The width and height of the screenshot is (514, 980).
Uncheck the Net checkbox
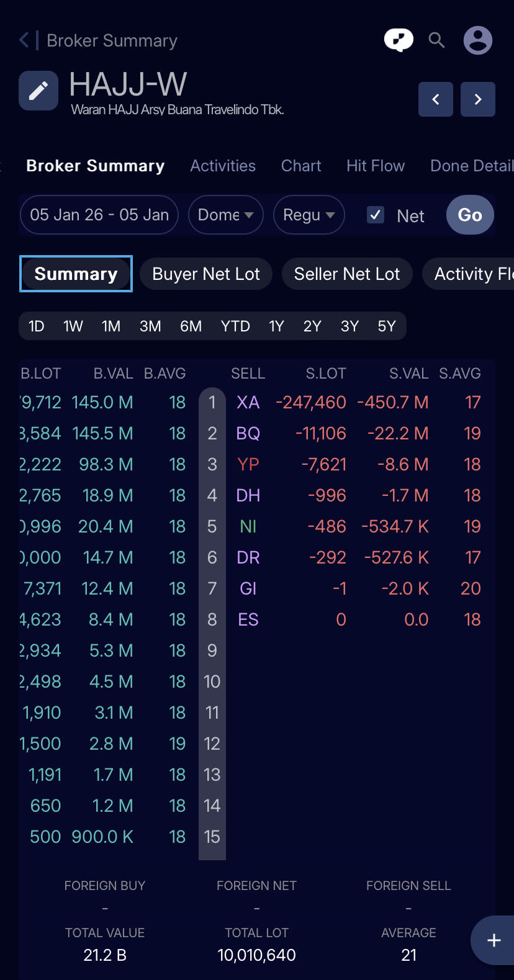coord(376,215)
